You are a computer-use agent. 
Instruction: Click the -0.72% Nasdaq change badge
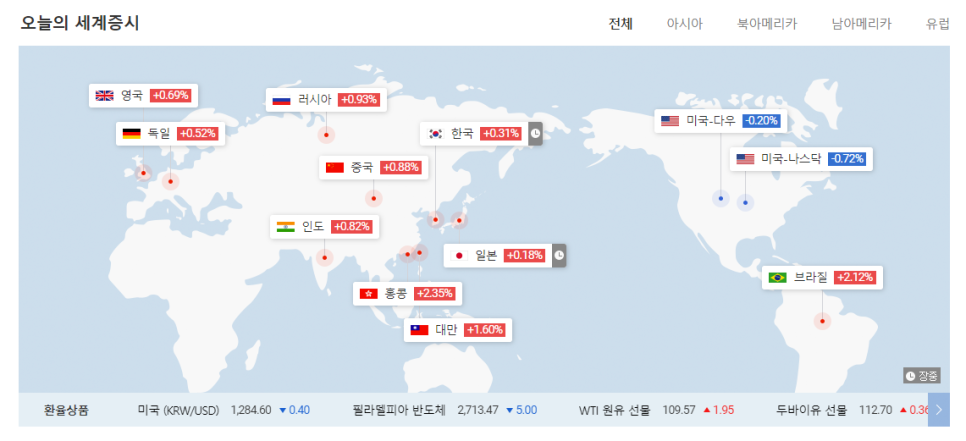pyautogui.click(x=847, y=160)
